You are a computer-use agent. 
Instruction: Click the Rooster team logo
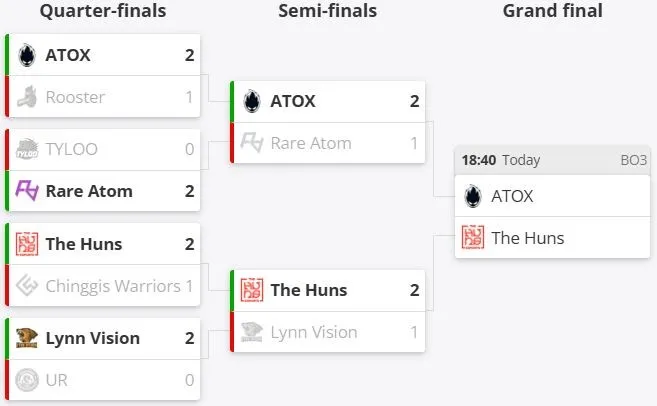(x=27, y=97)
